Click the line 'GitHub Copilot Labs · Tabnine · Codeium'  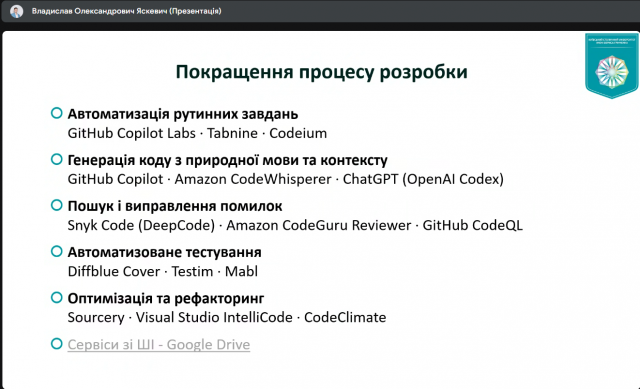click(197, 133)
